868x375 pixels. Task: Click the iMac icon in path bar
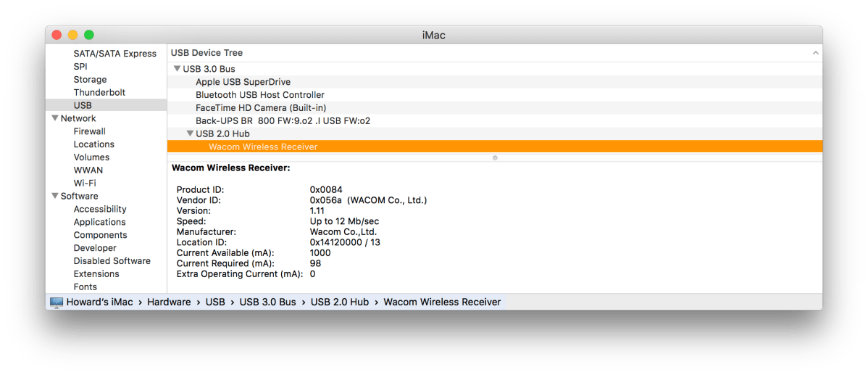(x=57, y=302)
